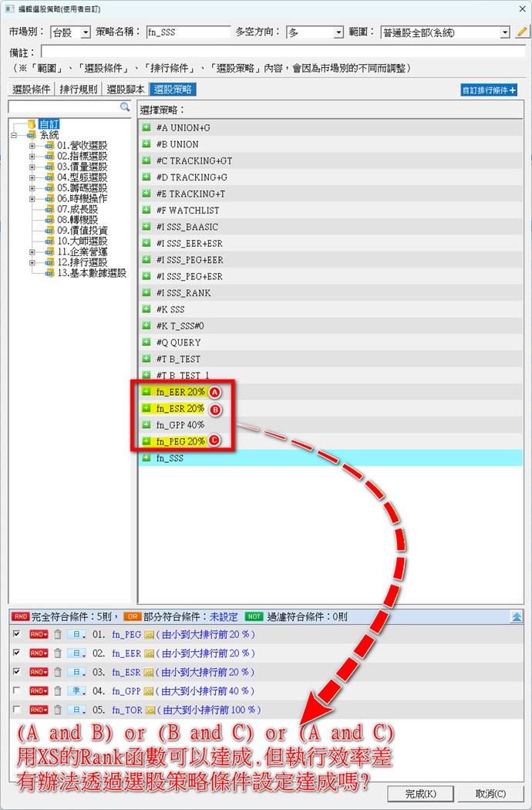Switch to the 選股條件 tab

pos(31,89)
